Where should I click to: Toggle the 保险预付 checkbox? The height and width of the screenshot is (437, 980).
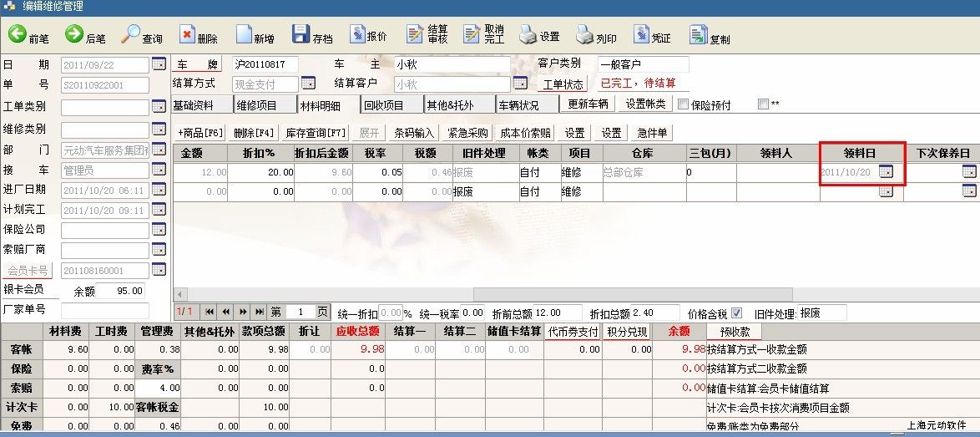[683, 105]
